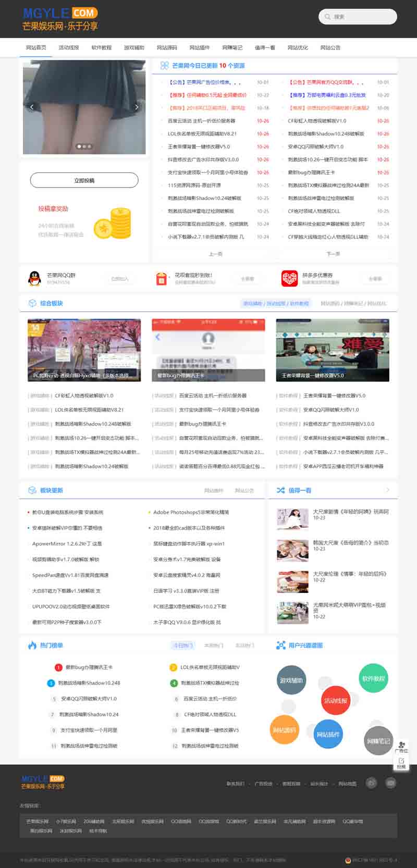Open the 王者荣耀背景一键修改器V5.0 thumbnail

tap(332, 350)
